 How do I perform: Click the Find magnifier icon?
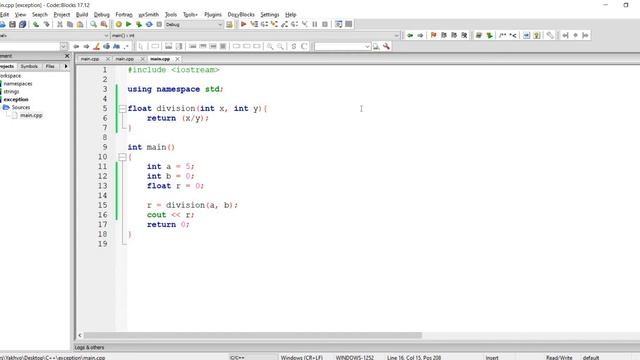(x=93, y=24)
